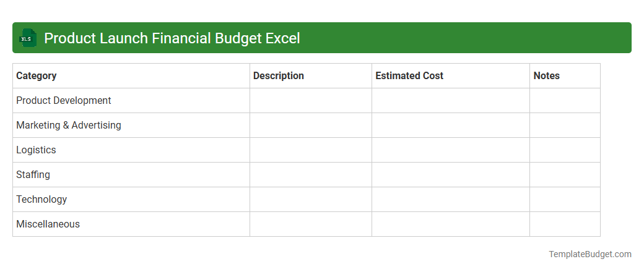
Task: Click the Description cell for Logistics
Action: click(311, 150)
